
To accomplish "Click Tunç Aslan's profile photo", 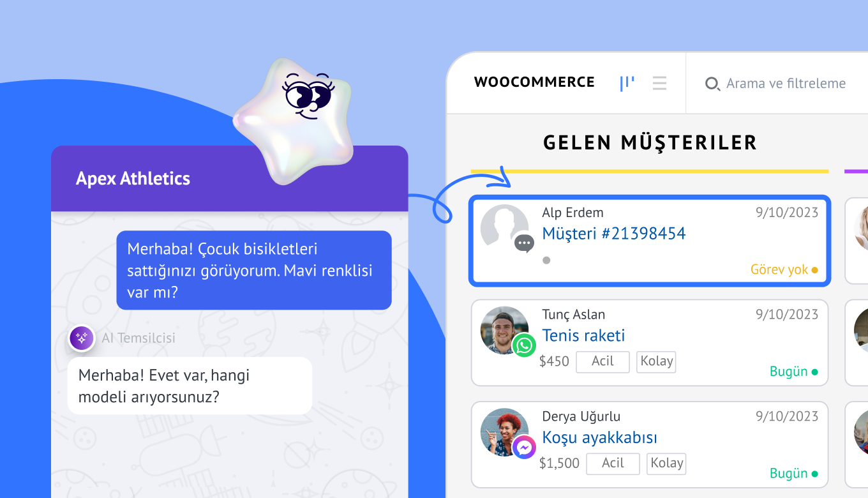I will coord(504,330).
